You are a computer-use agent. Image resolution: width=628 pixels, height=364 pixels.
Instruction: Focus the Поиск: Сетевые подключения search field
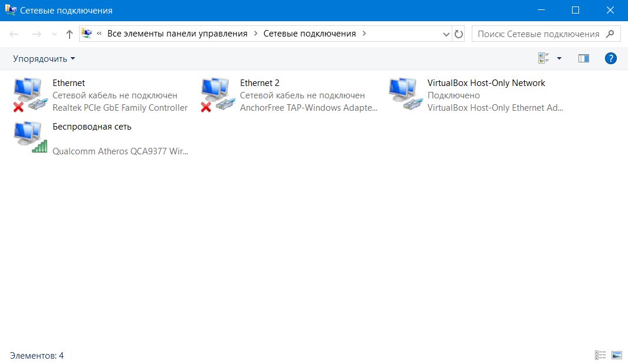coord(546,34)
